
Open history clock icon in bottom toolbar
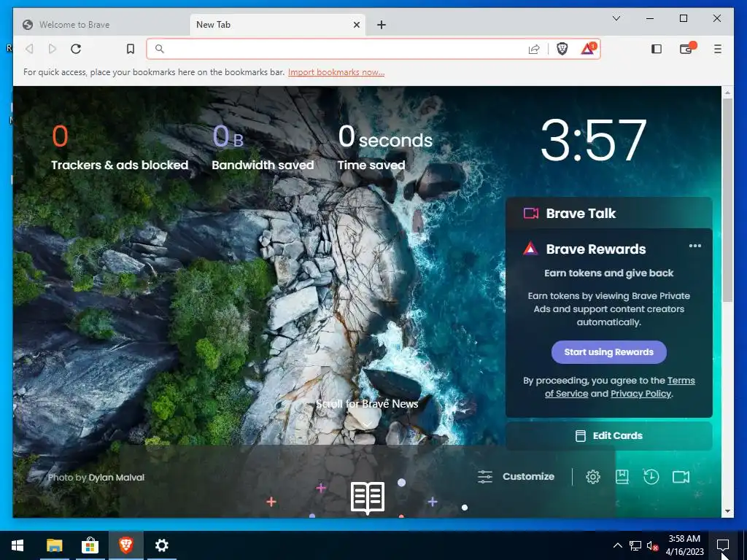coord(651,477)
